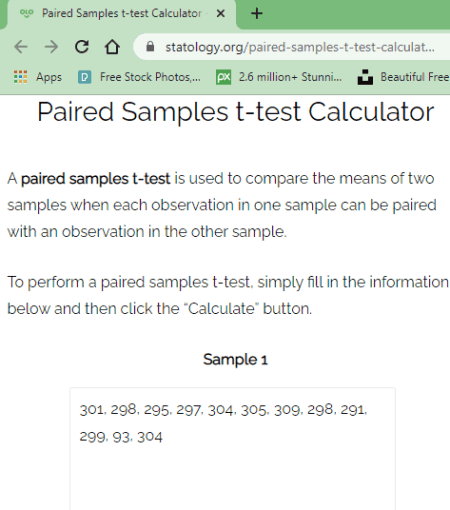Close the Paired Samples t-test Calculator tab
This screenshot has width=450, height=510.
221,14
